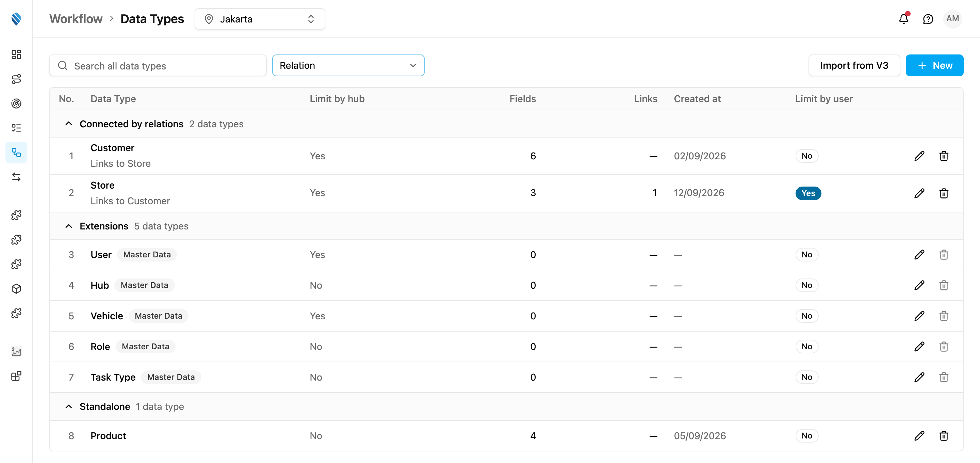Click the Product data type name

[x=108, y=435]
